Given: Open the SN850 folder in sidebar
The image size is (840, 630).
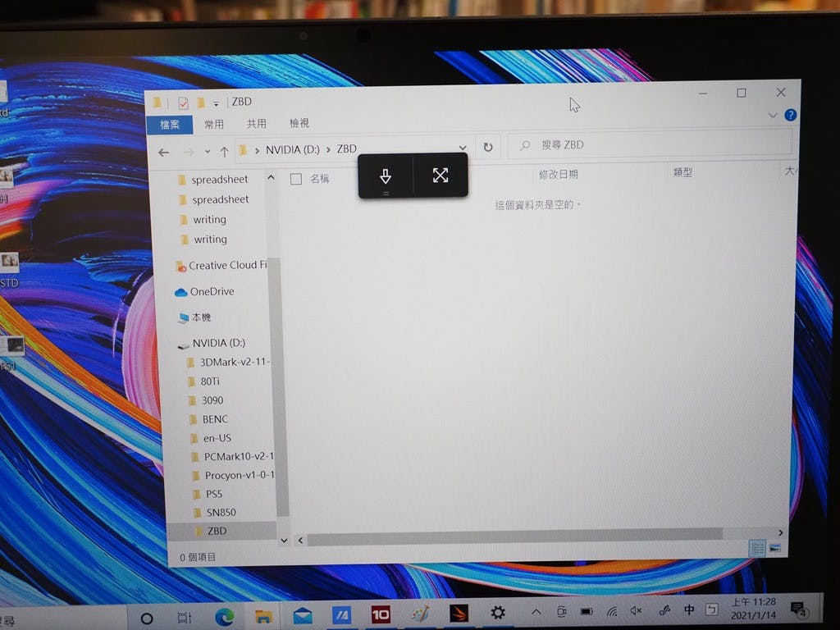Looking at the screenshot, I should tap(215, 513).
